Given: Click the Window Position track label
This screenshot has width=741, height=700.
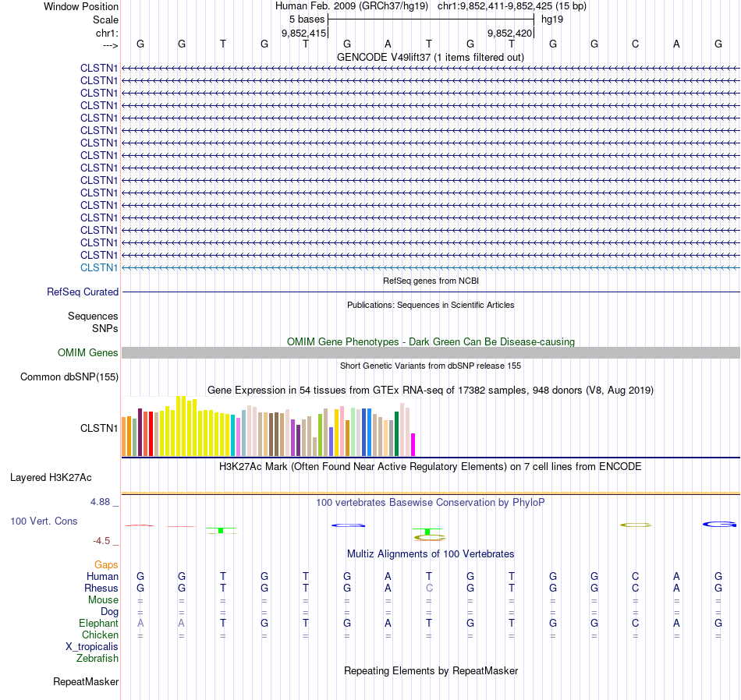Looking at the screenshot, I should click(x=81, y=6).
